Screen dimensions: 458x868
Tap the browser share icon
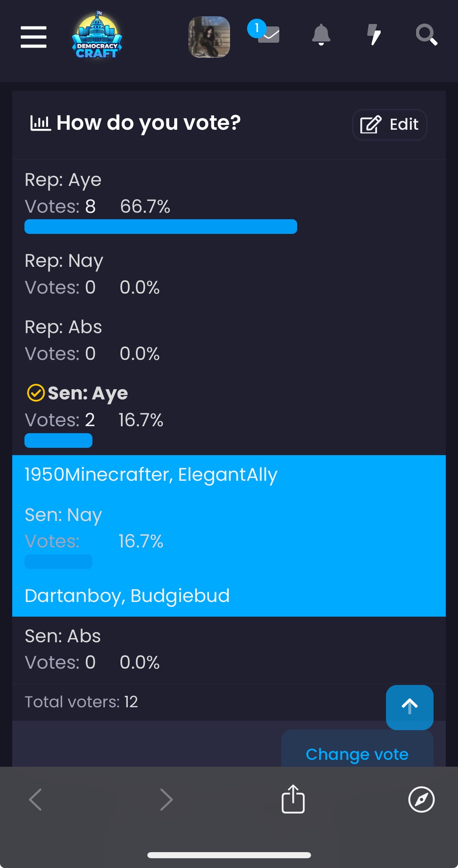[x=293, y=799]
